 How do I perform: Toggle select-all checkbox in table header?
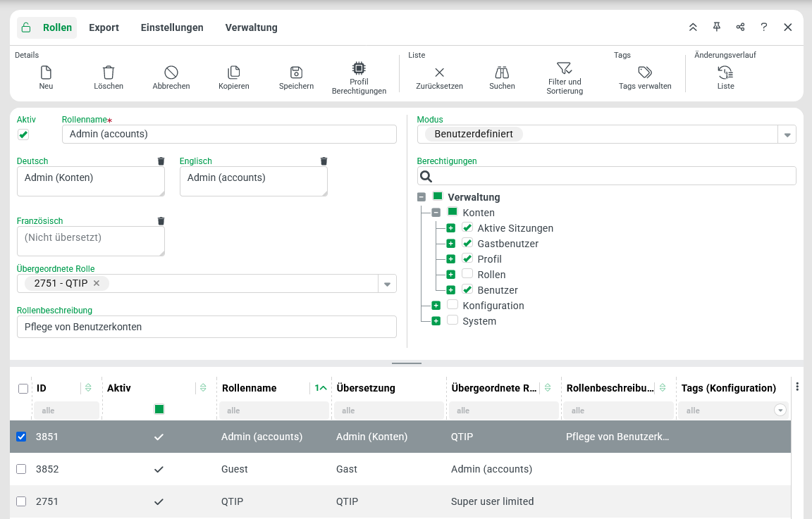(23, 388)
